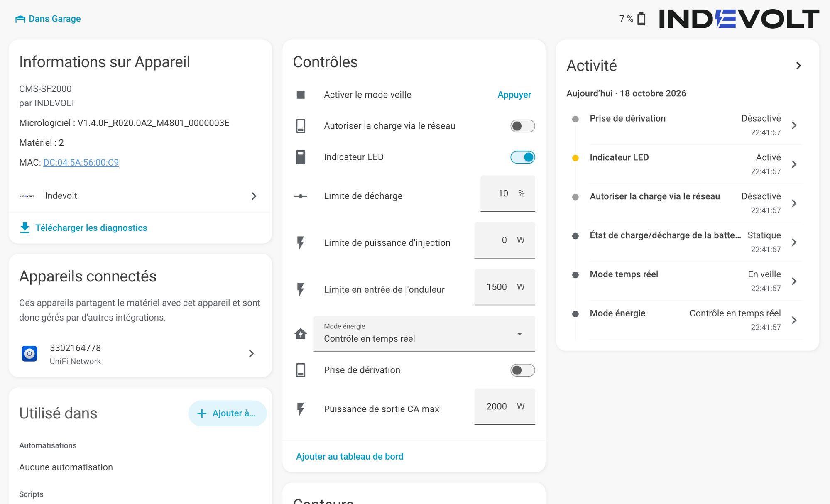Screen dimensions: 830x504
Task: Open the Mode énergie activity entry chevron
Action: 794,320
